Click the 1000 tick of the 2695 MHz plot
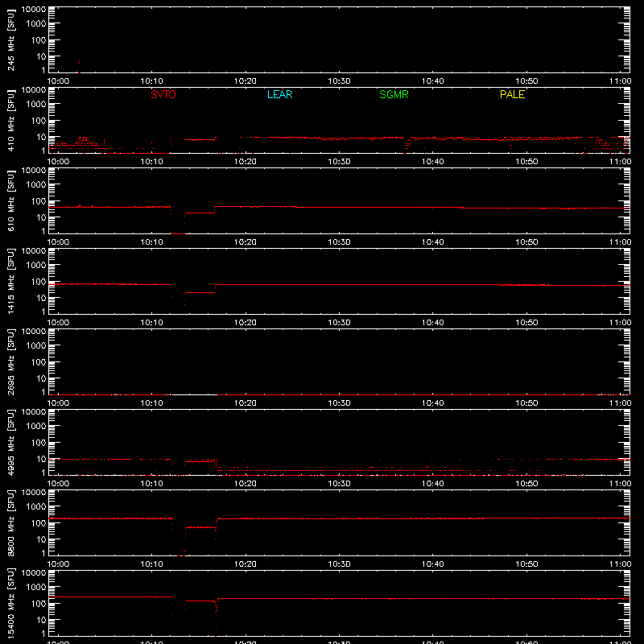644x644 pixels. tap(36, 346)
